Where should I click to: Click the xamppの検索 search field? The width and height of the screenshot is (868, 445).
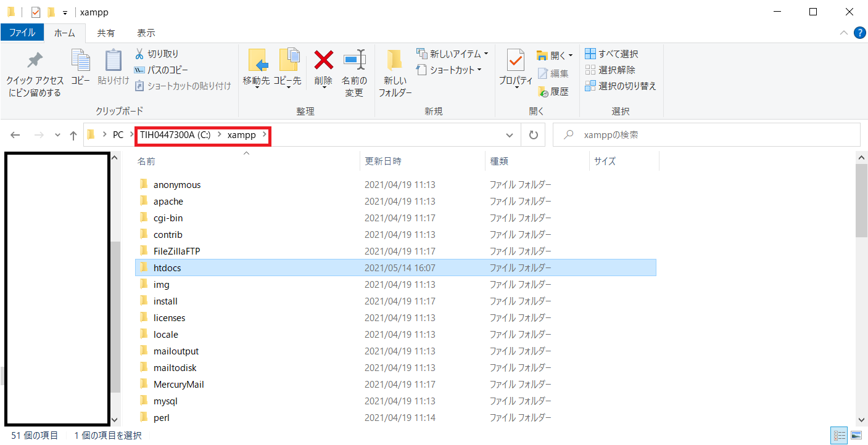click(706, 135)
